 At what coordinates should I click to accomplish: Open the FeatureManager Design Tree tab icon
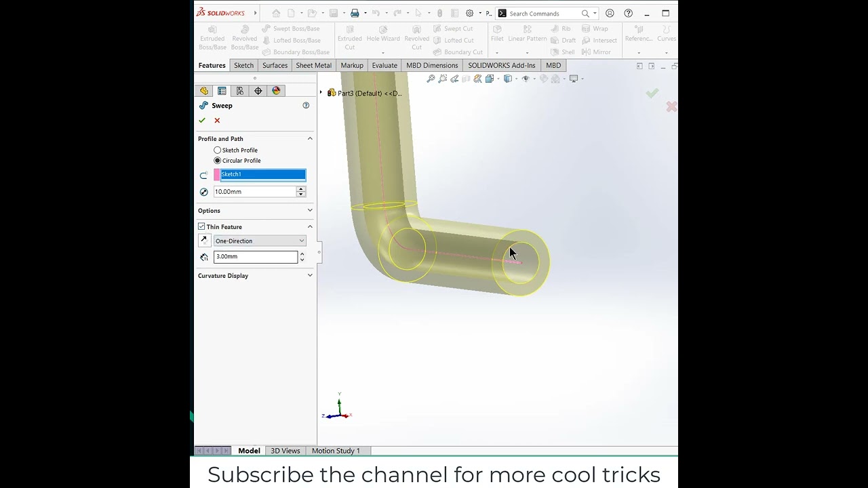pos(204,91)
